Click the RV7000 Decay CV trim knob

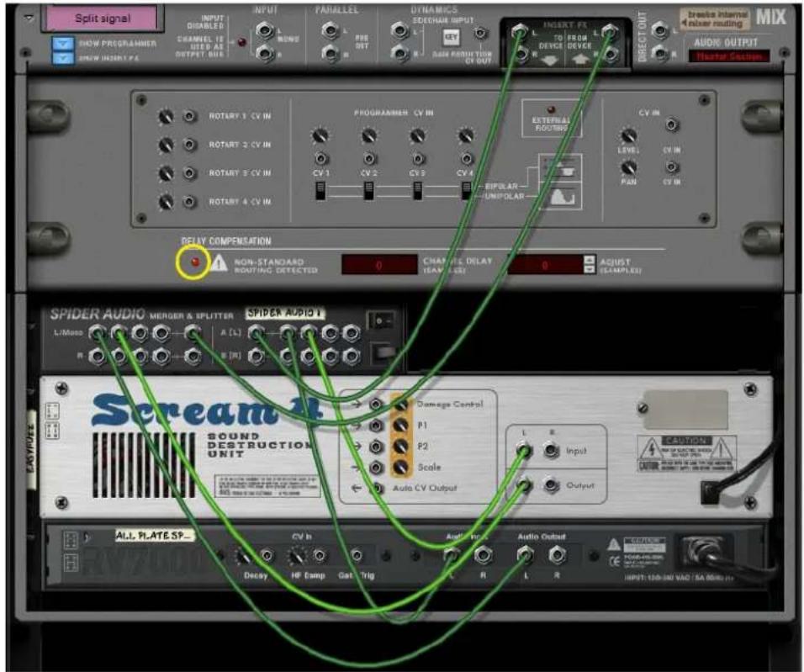244,556
